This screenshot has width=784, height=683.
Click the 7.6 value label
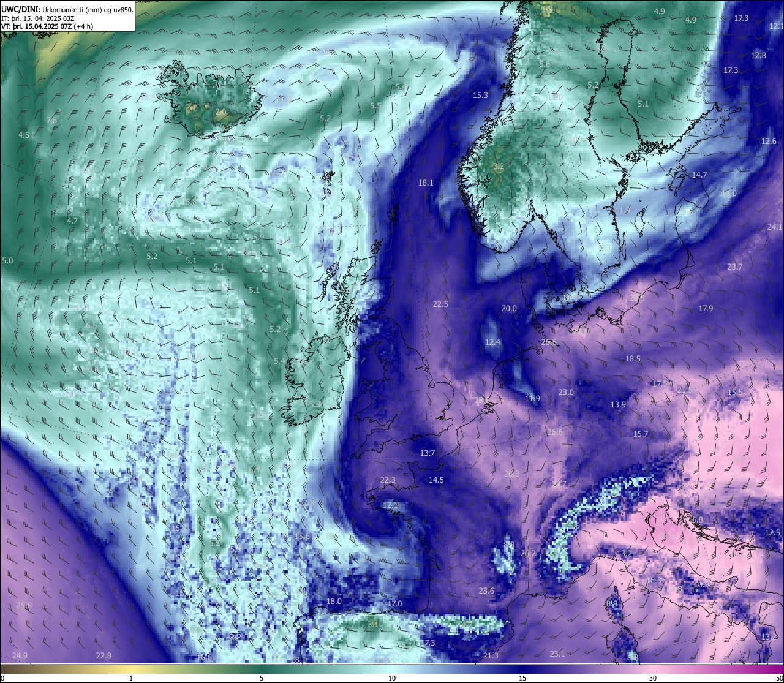(x=51, y=120)
